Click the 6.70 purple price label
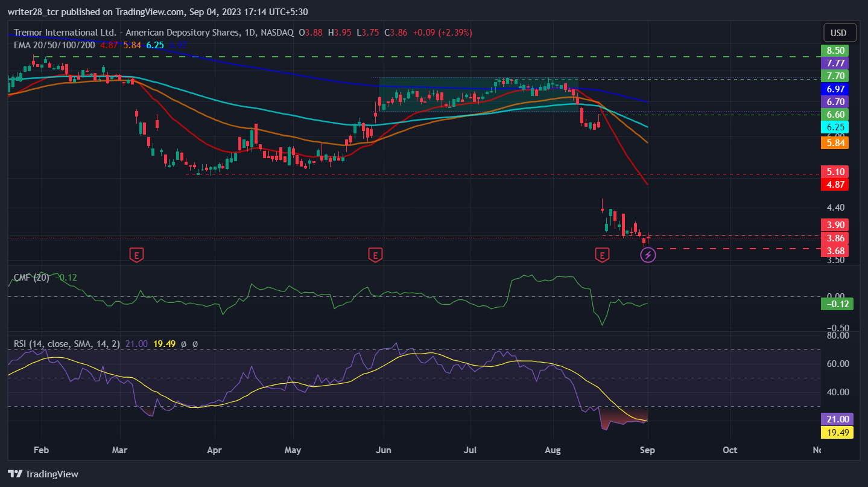The image size is (868, 487). tap(835, 101)
